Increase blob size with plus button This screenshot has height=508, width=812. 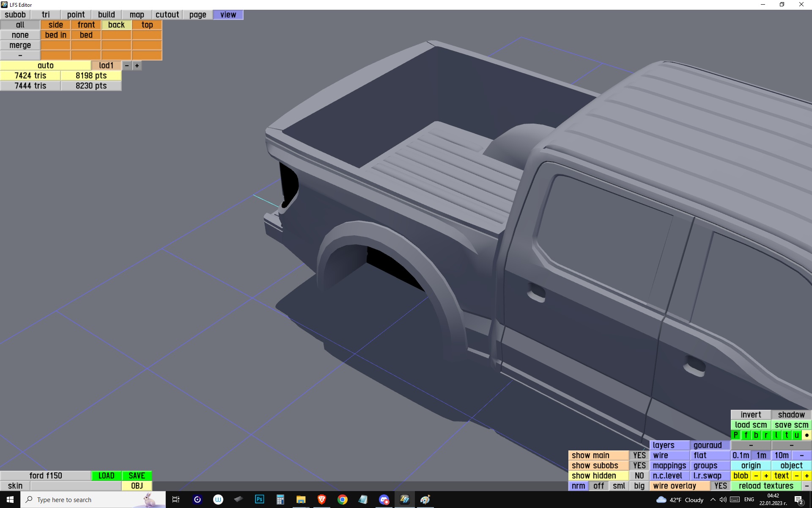pos(766,475)
